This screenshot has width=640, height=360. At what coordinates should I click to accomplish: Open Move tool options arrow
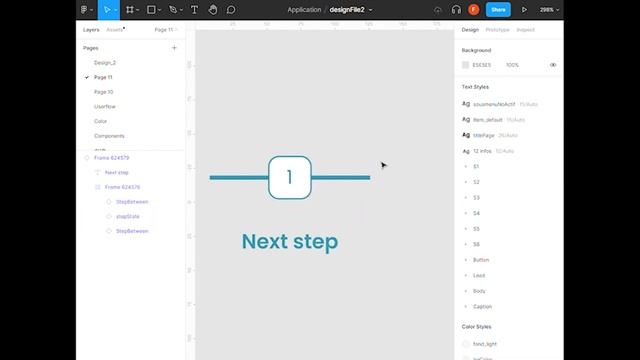coord(116,10)
